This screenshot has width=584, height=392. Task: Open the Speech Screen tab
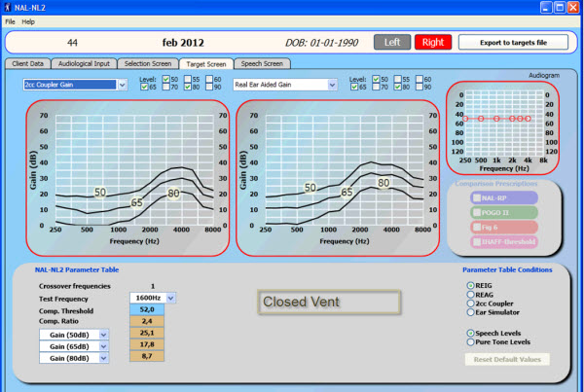tap(262, 63)
